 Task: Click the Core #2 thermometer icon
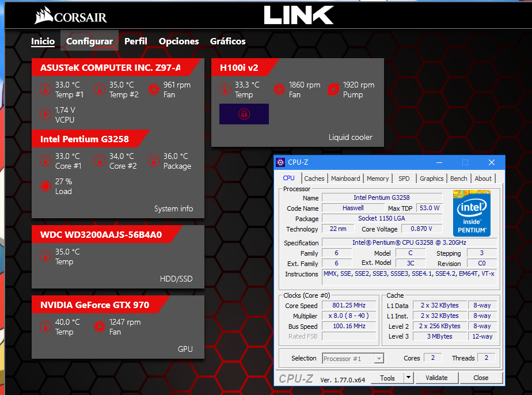[100, 161]
